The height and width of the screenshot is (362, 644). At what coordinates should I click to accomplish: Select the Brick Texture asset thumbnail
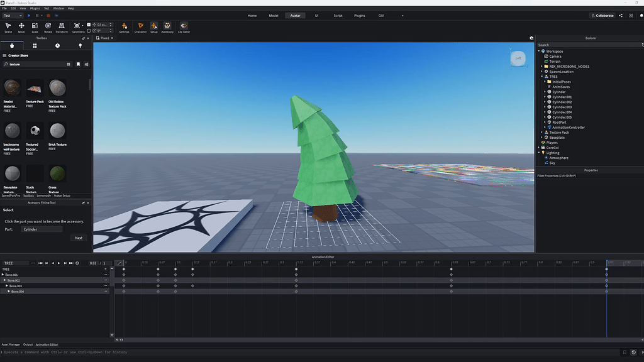[57, 131]
